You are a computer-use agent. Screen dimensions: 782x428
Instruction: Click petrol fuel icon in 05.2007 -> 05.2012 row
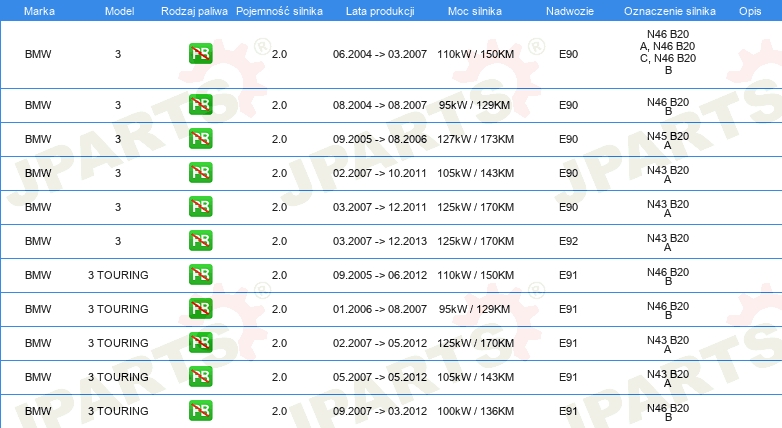pos(200,376)
